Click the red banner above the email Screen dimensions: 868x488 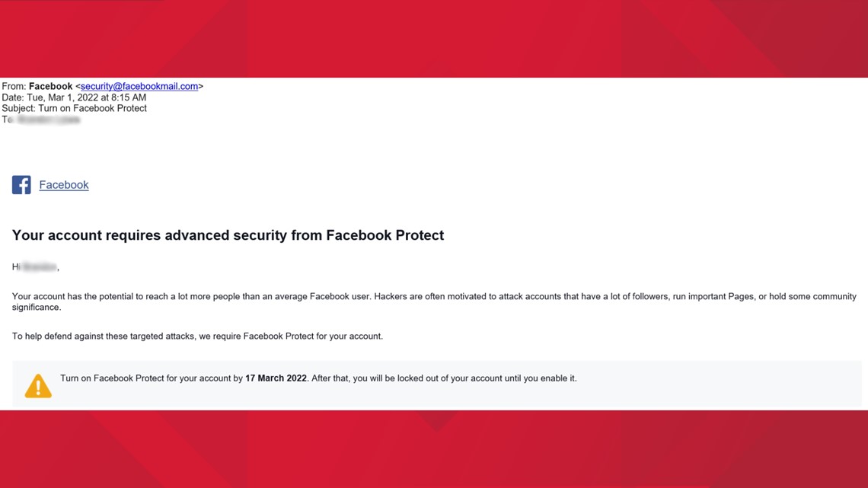(434, 39)
